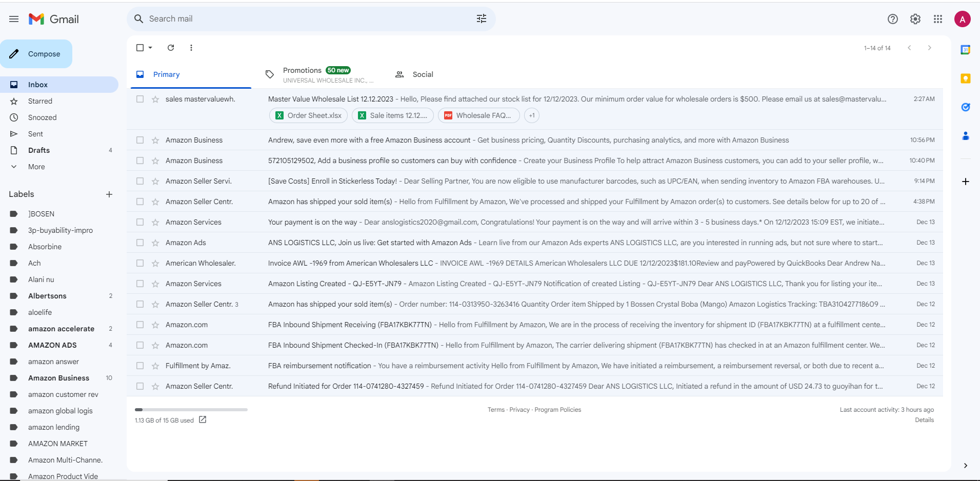
Task: Open the account avatar menu
Action: pyautogui.click(x=963, y=19)
